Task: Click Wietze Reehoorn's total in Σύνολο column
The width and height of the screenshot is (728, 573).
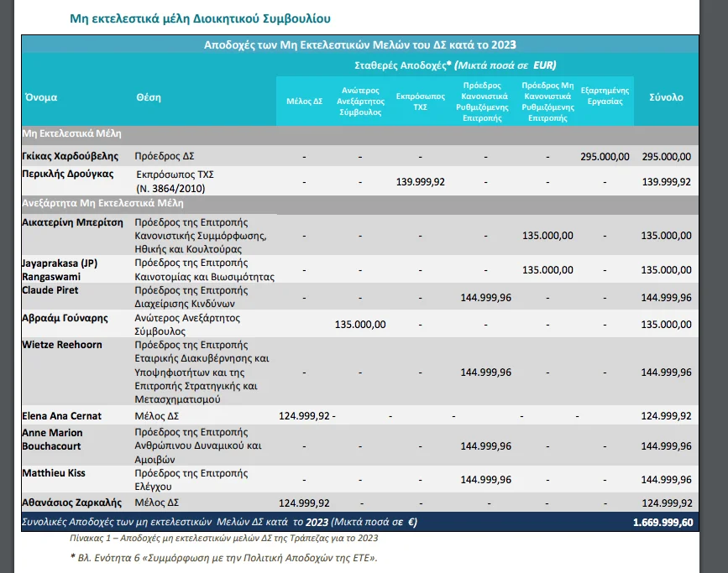Action: coord(666,372)
